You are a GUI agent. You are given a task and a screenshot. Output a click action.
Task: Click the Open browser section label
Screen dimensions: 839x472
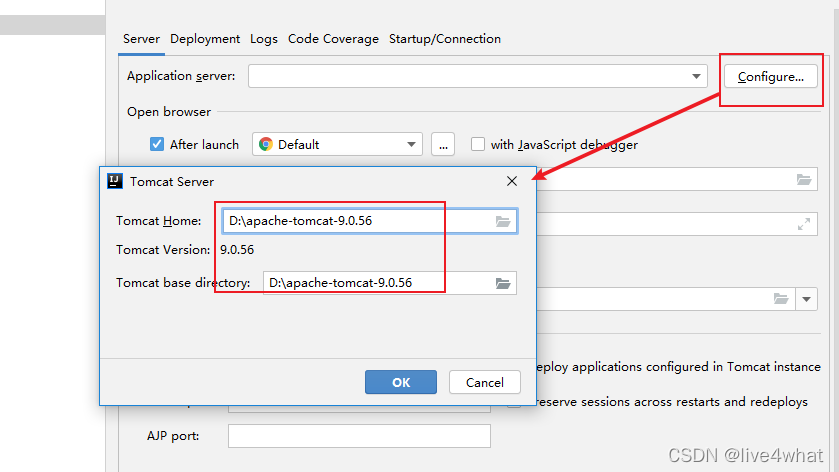(x=169, y=112)
